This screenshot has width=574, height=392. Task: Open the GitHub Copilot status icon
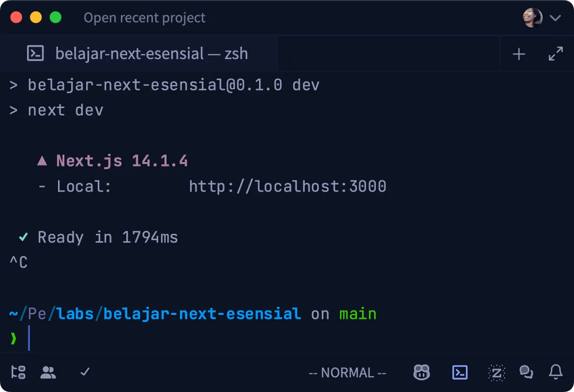422,372
